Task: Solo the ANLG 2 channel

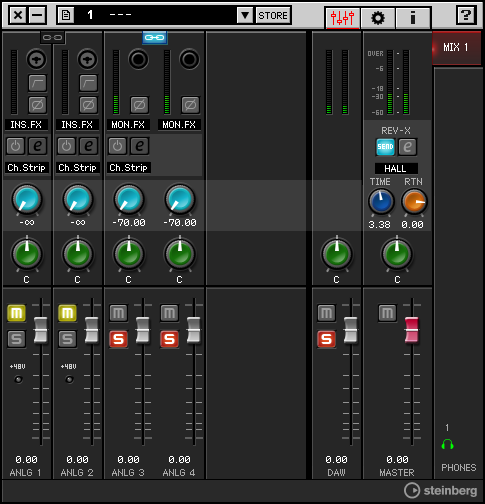Action: pyautogui.click(x=67, y=339)
